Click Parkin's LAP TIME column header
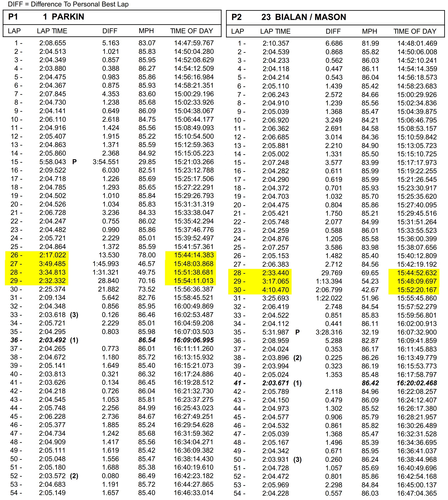Screen dimensions: 448x500 pyautogui.click(x=52, y=31)
